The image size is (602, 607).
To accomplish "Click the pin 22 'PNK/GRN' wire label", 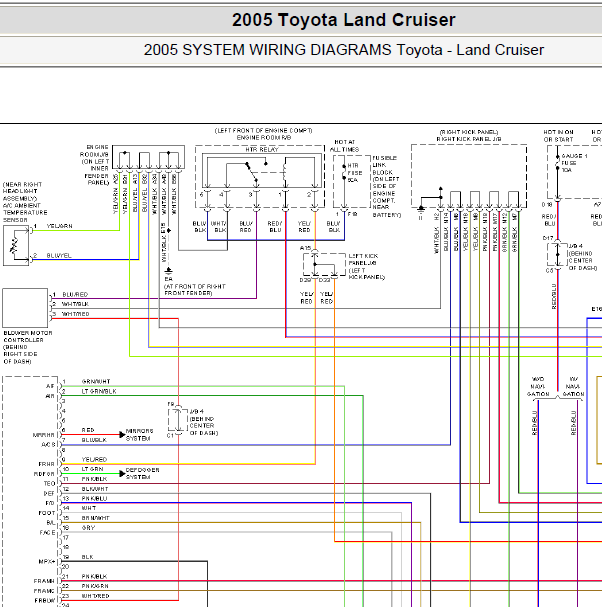I will click(95, 586).
